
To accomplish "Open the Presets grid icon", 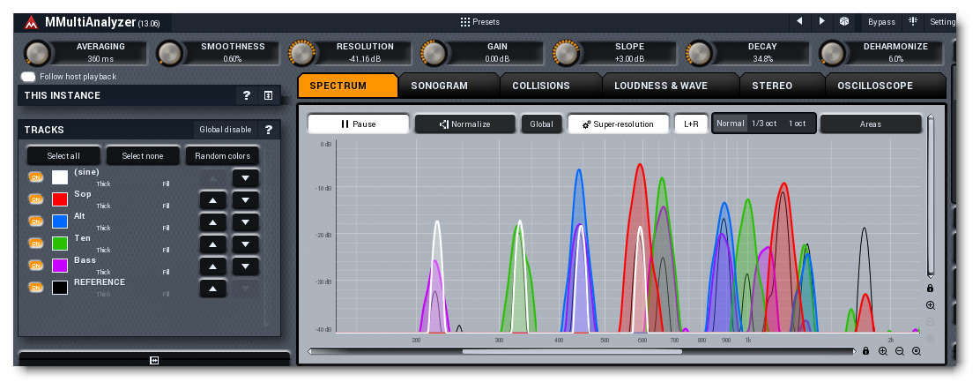I will click(465, 22).
